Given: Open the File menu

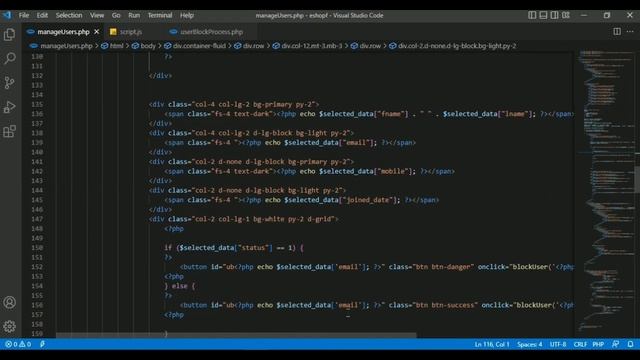Looking at the screenshot, I should [x=24, y=16].
